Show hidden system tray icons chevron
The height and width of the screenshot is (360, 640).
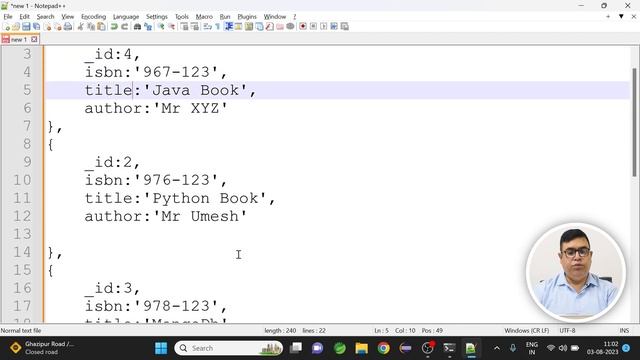pos(497,348)
